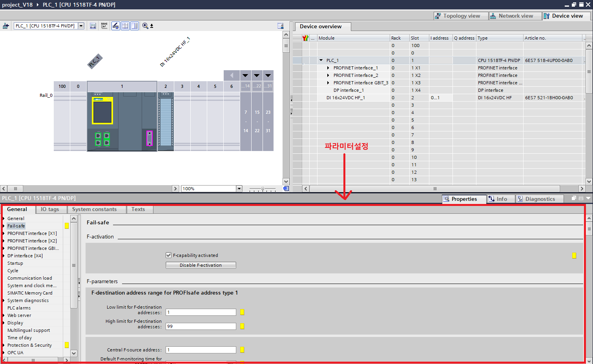Collapse the PLC_1 row in Device overview
The width and height of the screenshot is (593, 364).
(x=321, y=60)
